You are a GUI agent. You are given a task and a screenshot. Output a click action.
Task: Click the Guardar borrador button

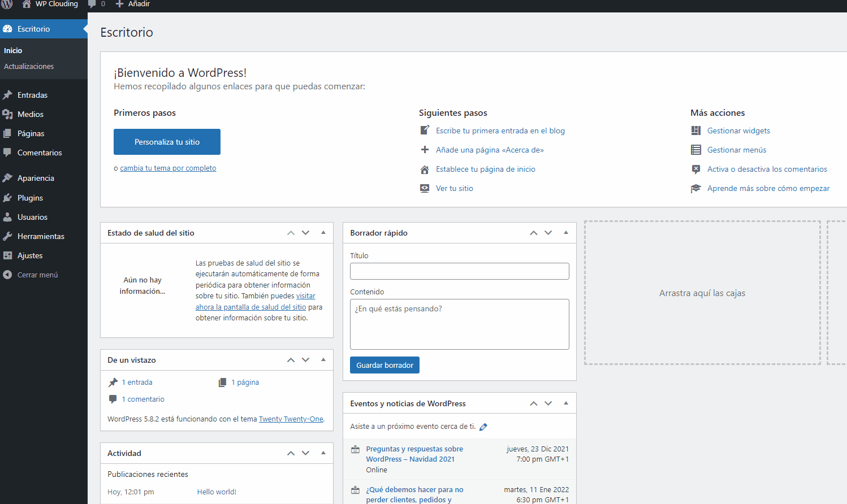pos(384,365)
